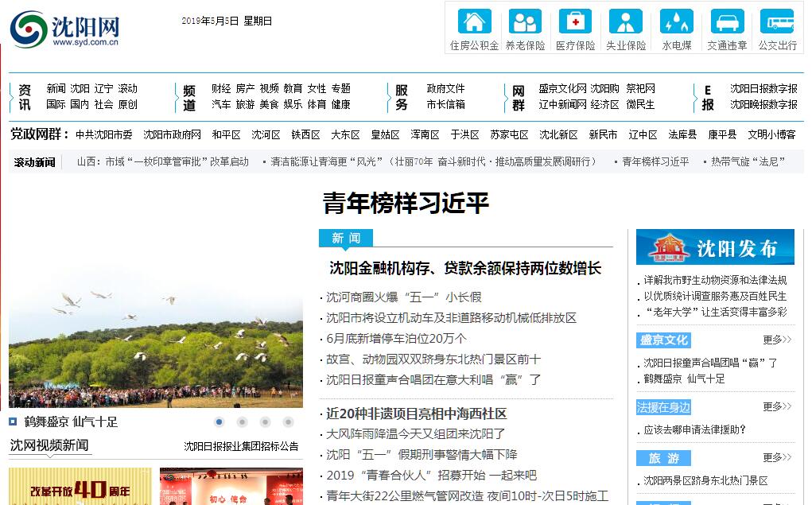Open article 大风阵雨降温今天又组团来沈阳了
Viewport: 812px width, 505px height.
pyautogui.click(x=415, y=434)
